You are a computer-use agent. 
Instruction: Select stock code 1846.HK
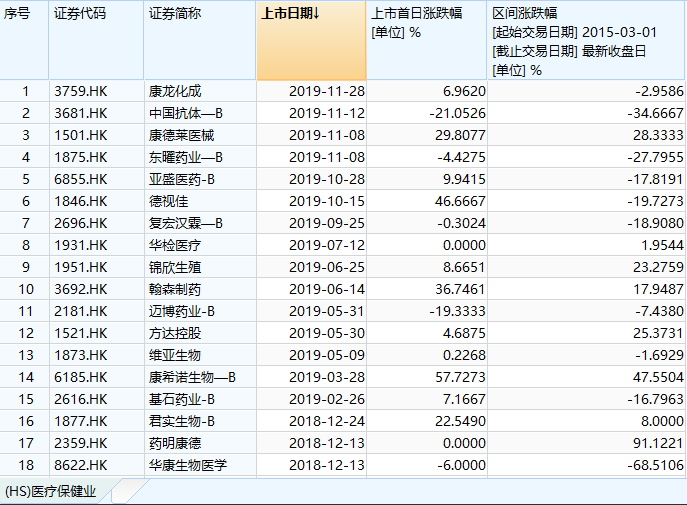pyautogui.click(x=81, y=201)
